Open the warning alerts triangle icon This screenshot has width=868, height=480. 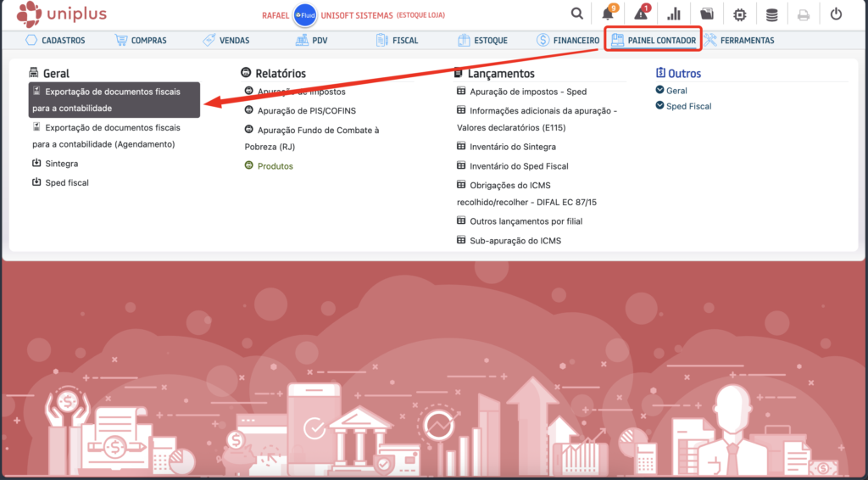(642, 14)
